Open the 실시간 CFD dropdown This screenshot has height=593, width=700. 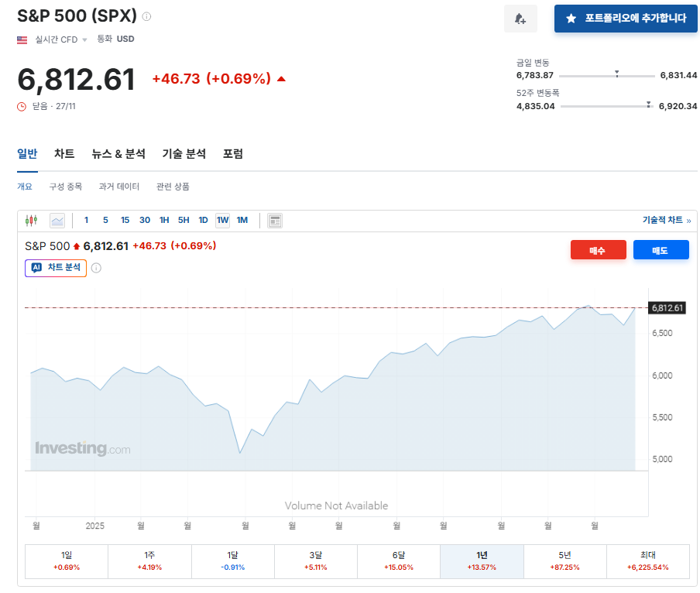click(61, 39)
